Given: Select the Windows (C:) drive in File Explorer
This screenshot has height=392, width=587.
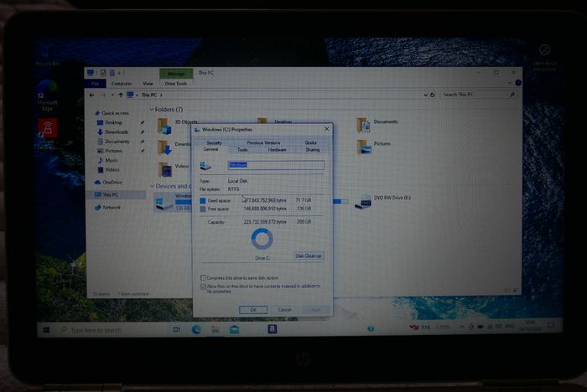Looking at the screenshot, I should [x=173, y=202].
